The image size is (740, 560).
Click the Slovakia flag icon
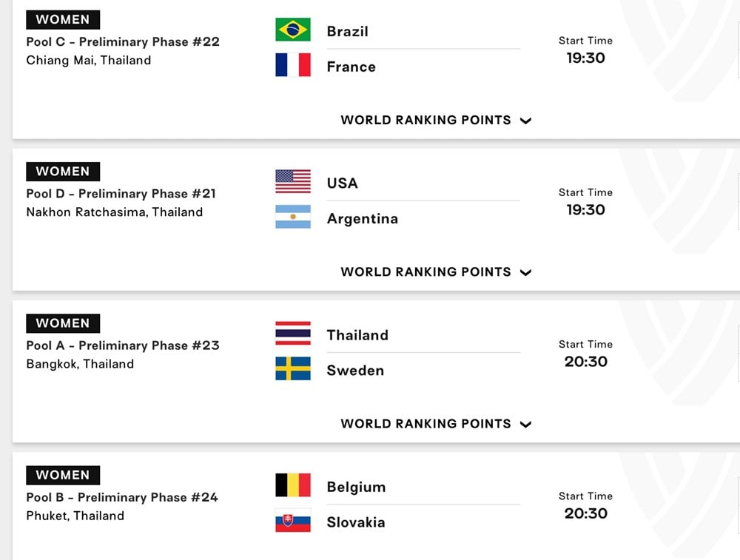coord(292,520)
